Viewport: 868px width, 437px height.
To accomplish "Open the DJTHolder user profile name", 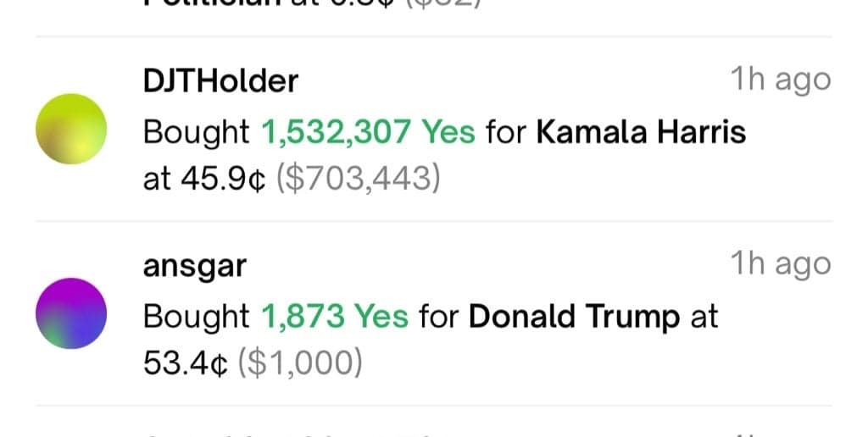I will [220, 81].
